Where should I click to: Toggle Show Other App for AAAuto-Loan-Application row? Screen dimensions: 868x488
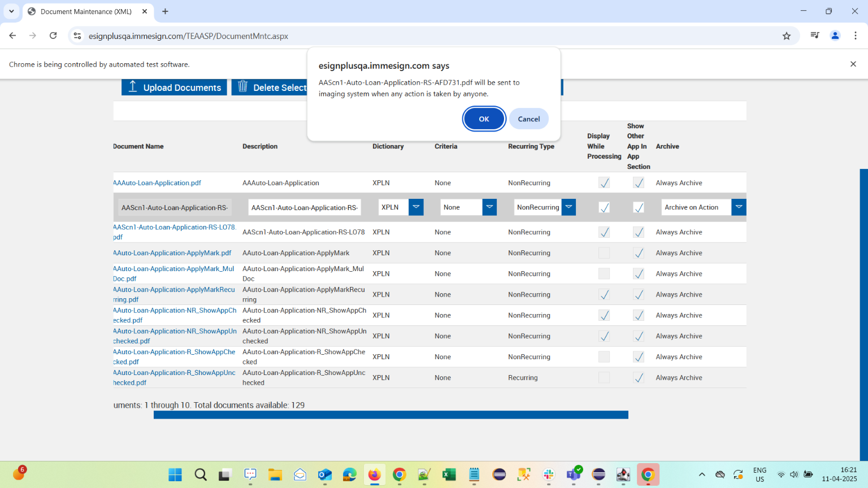pyautogui.click(x=639, y=183)
